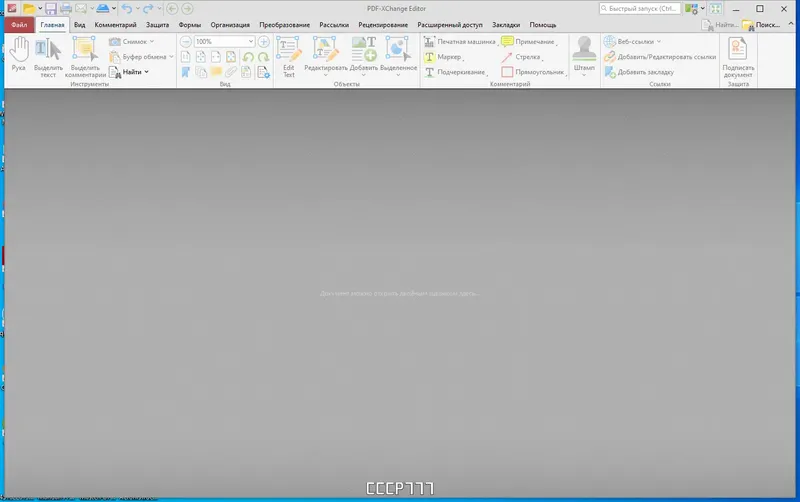Screen dimensions: 800x502
Task: Click Добавить закладку bookmark tool
Action: click(x=639, y=72)
